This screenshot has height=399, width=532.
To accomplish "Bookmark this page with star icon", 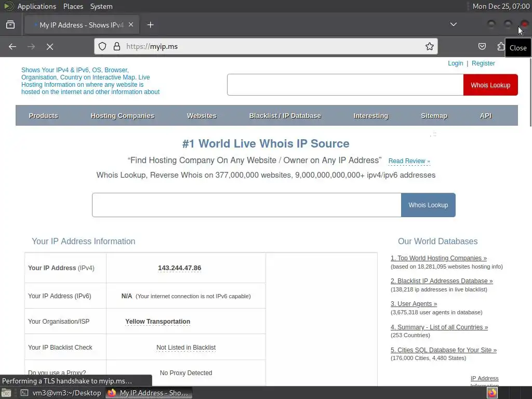I will coord(430,46).
